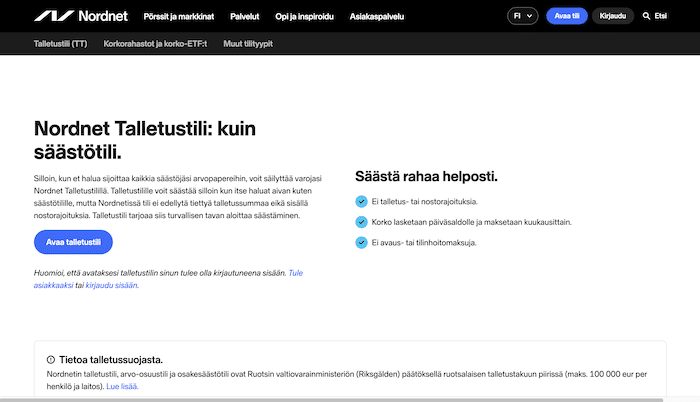Screen dimensions: 700x402
Task: Follow the kirjaudu sisään link
Action: [x=112, y=285]
